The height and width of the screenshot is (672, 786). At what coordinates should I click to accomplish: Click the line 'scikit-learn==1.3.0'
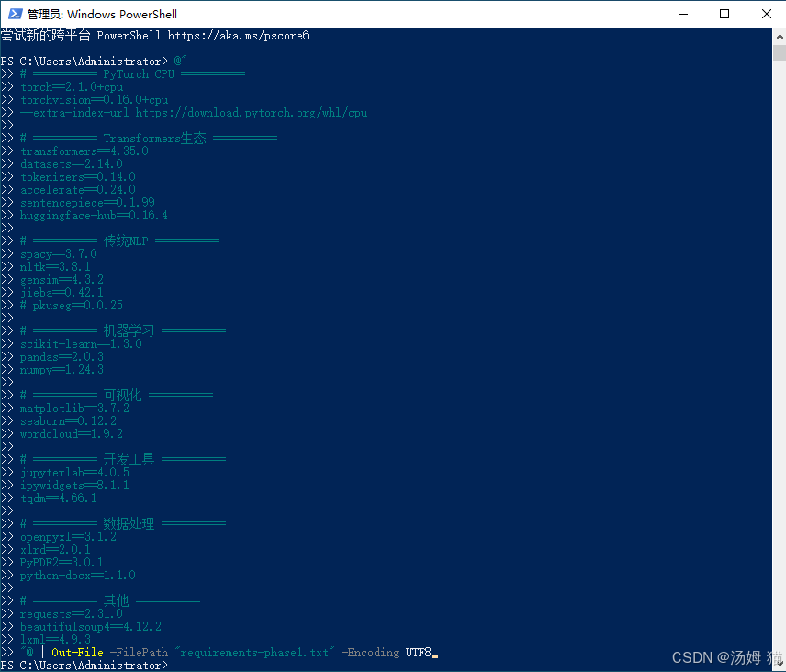[81, 343]
